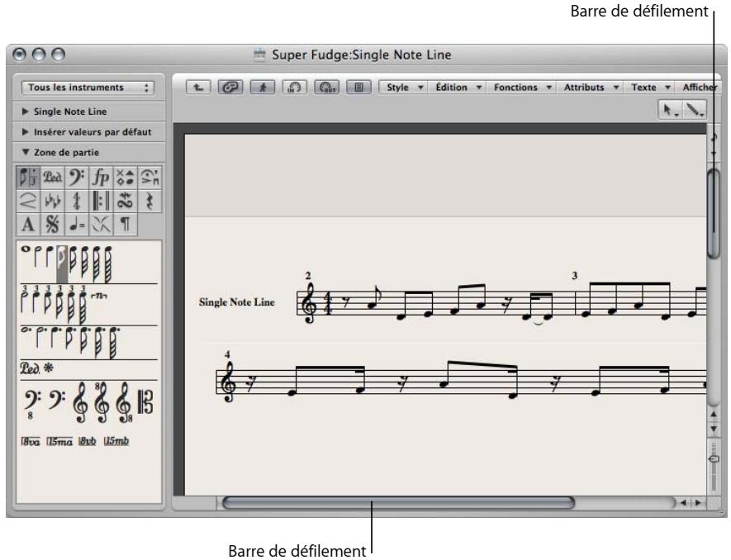Open the pencil tool menu
This screenshot has height=560, width=731.
click(x=694, y=111)
